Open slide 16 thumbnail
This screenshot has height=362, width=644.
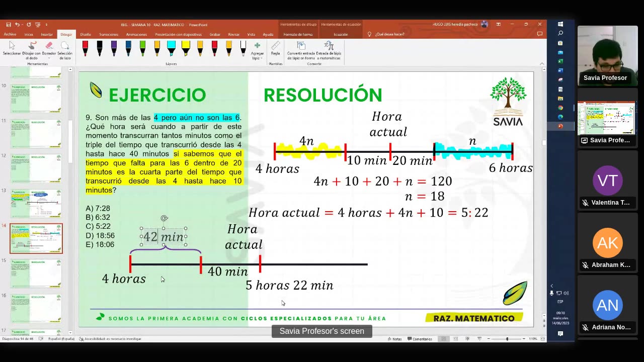pyautogui.click(x=36, y=308)
